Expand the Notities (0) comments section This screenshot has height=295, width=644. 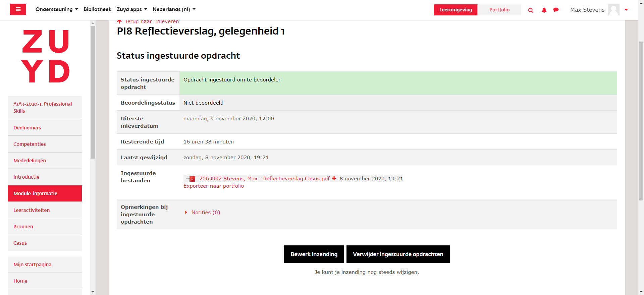(205, 213)
